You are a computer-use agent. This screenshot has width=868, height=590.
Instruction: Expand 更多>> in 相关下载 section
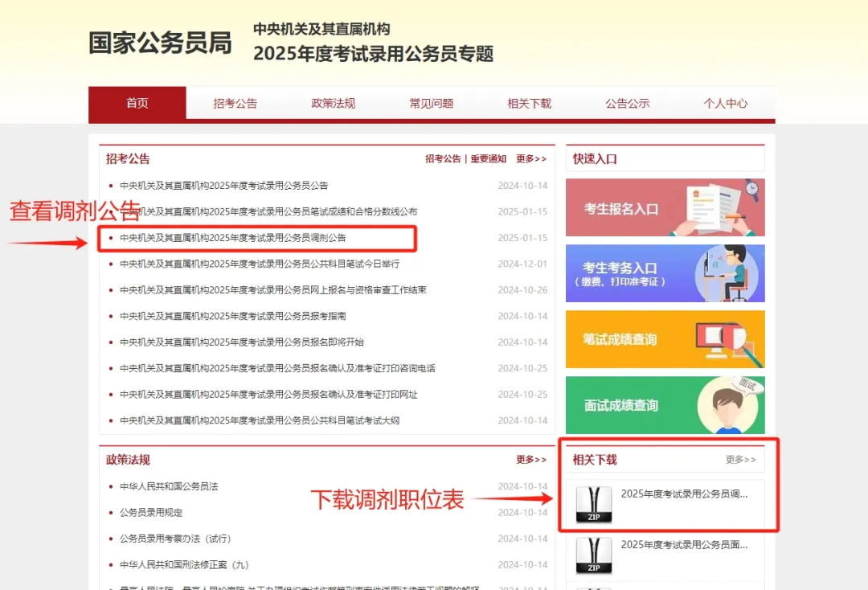[740, 460]
